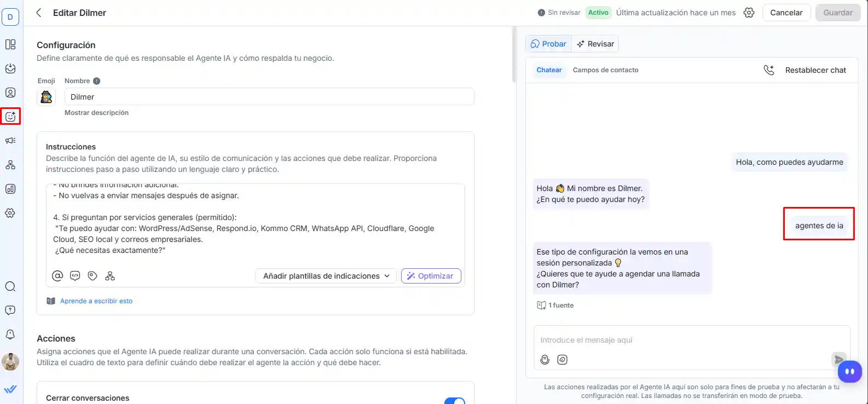Click the code snippet bubble icon
868x404 pixels.
[x=75, y=276]
